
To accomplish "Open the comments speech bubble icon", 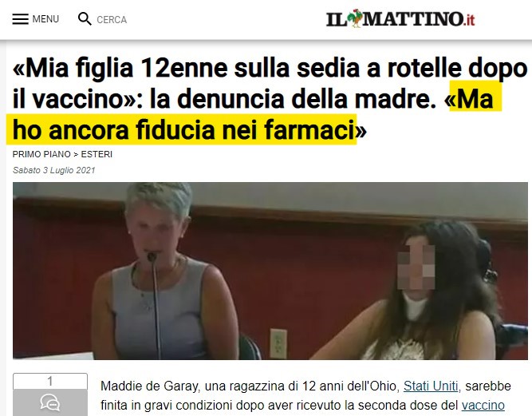I will [50, 402].
